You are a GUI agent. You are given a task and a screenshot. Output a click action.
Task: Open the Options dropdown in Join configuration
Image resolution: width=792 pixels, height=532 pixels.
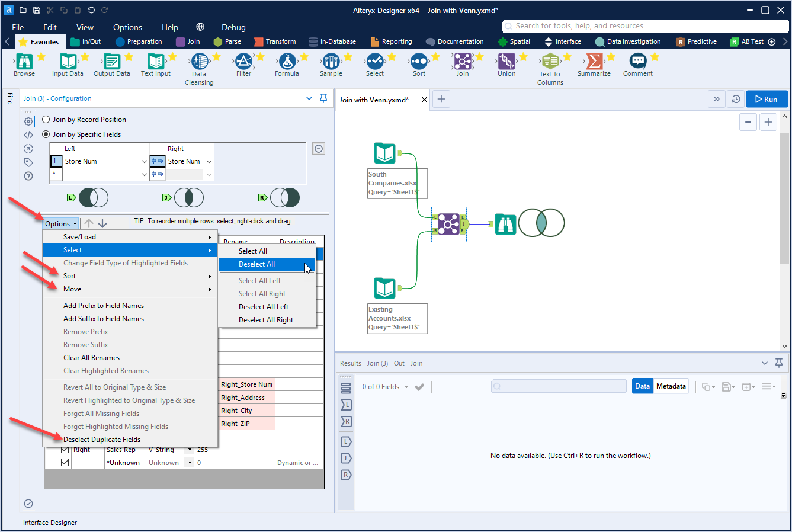click(60, 223)
